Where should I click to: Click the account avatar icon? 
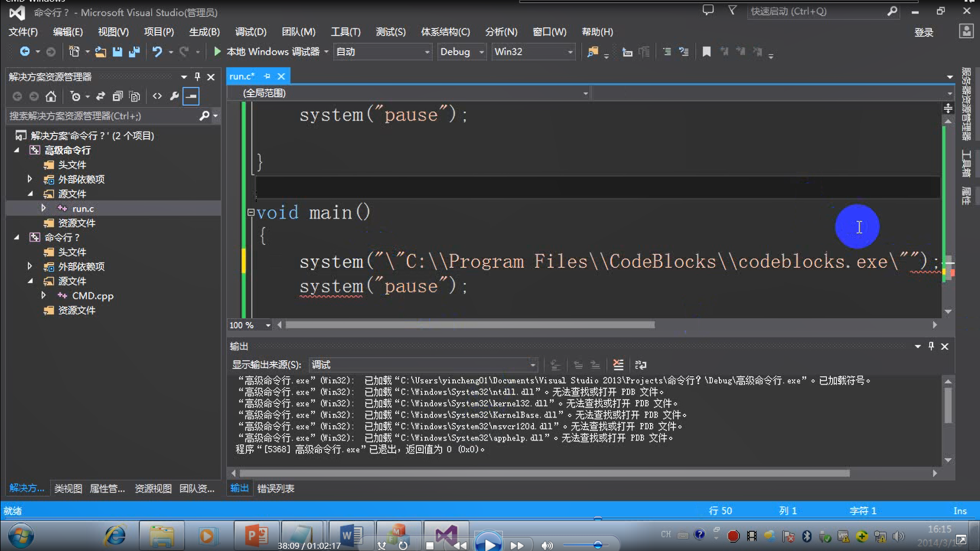(x=966, y=31)
